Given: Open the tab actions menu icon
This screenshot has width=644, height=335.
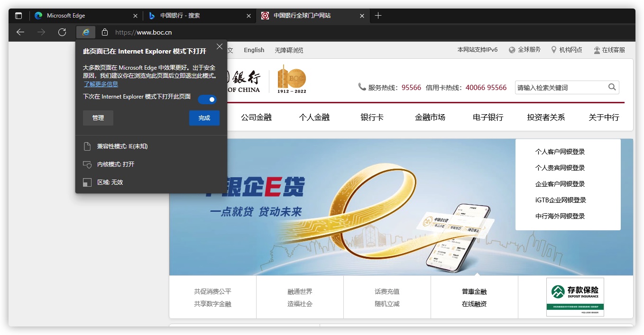Looking at the screenshot, I should [18, 16].
